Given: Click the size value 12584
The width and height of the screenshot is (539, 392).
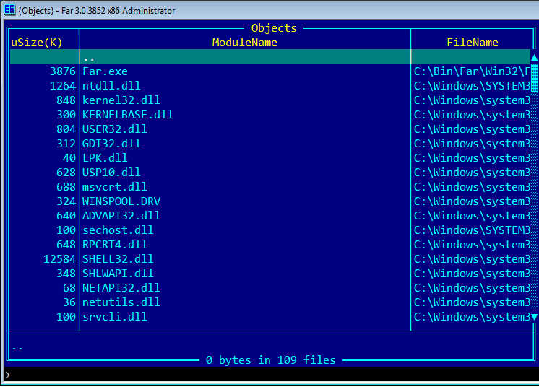Looking at the screenshot, I should point(59,259).
